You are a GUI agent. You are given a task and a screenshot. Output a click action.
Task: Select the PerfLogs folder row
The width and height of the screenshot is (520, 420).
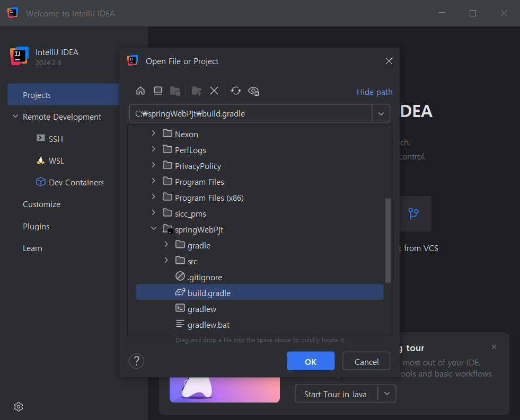coord(260,150)
